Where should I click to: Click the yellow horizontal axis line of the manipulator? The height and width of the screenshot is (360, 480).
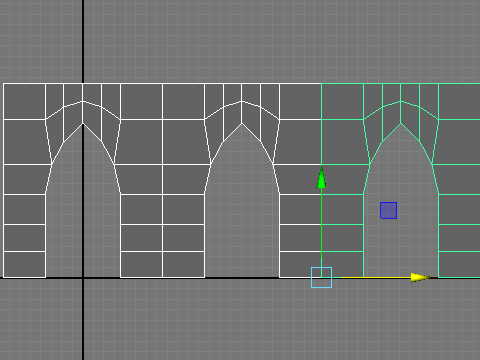click(x=376, y=277)
